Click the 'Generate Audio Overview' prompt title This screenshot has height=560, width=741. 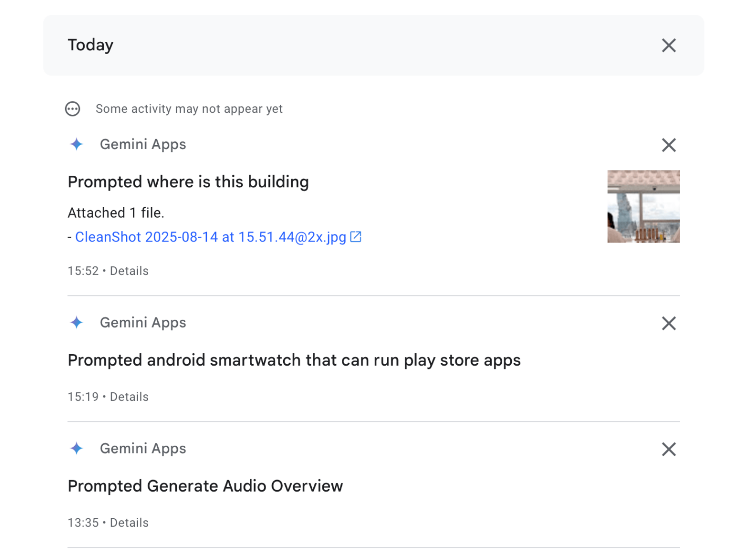point(205,485)
